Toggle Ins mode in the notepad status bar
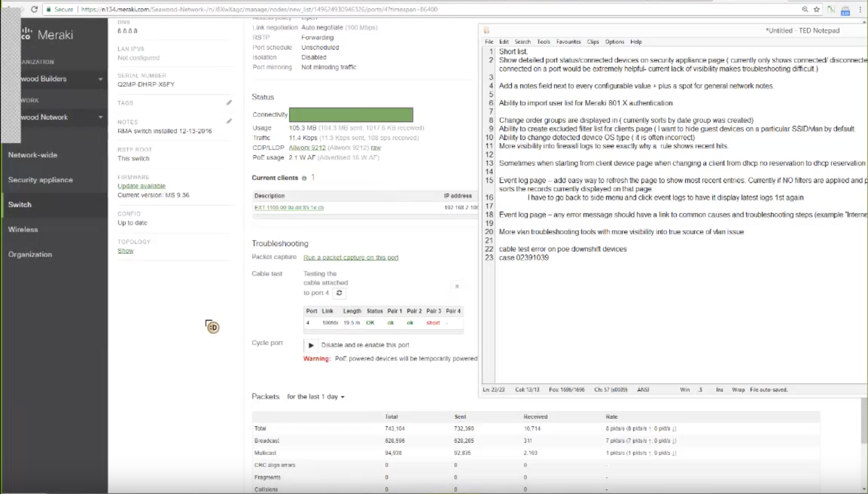868x494 pixels. (719, 389)
